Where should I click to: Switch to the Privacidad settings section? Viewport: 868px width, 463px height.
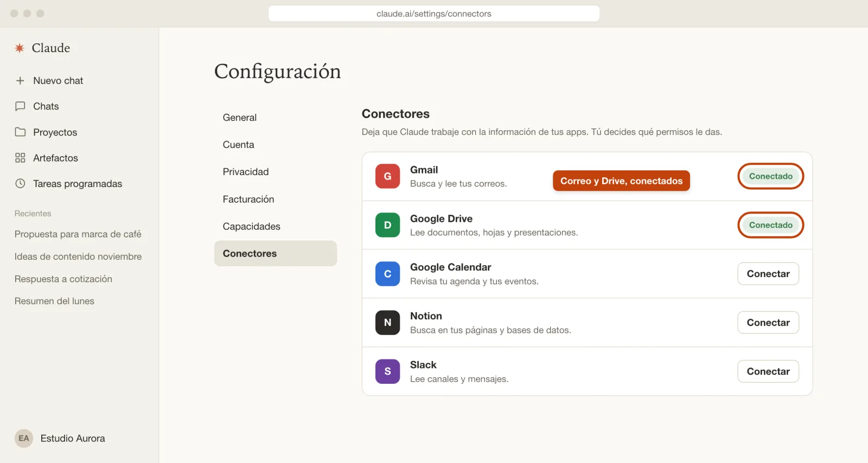pos(276,172)
